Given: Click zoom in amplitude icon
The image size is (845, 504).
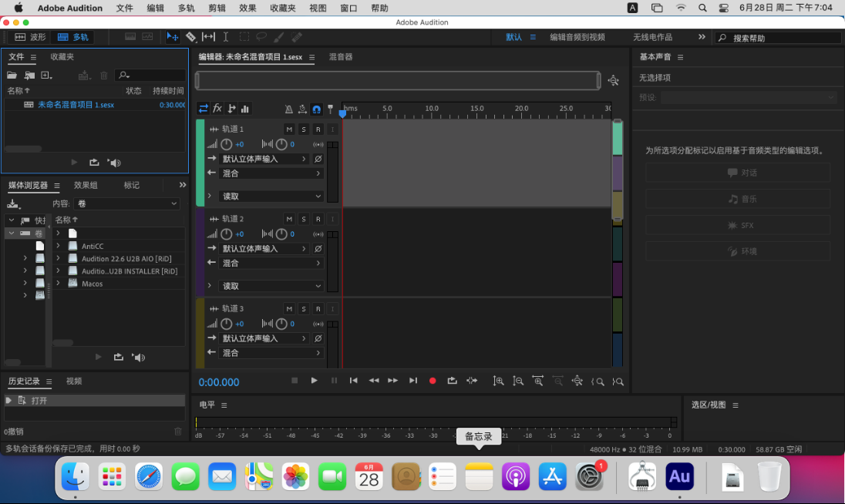Looking at the screenshot, I should coord(499,381).
